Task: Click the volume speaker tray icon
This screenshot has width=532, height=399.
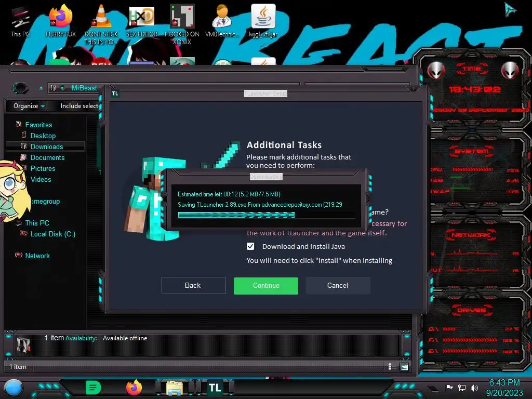Action: point(474,388)
